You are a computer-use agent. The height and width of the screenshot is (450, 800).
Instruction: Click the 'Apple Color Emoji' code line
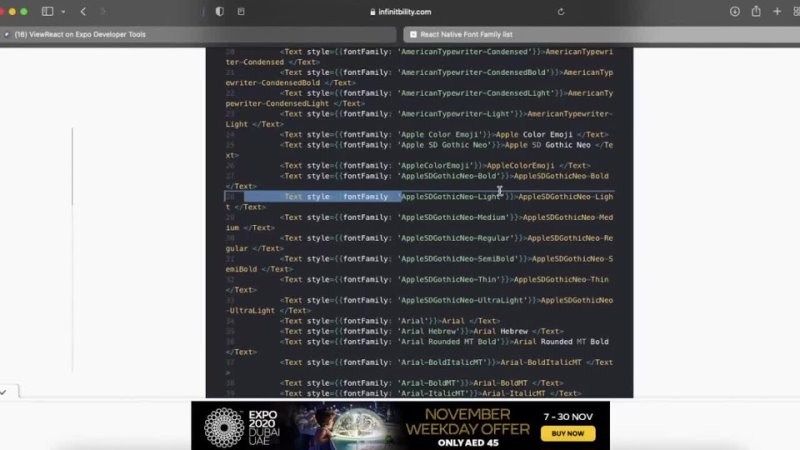[x=444, y=135]
